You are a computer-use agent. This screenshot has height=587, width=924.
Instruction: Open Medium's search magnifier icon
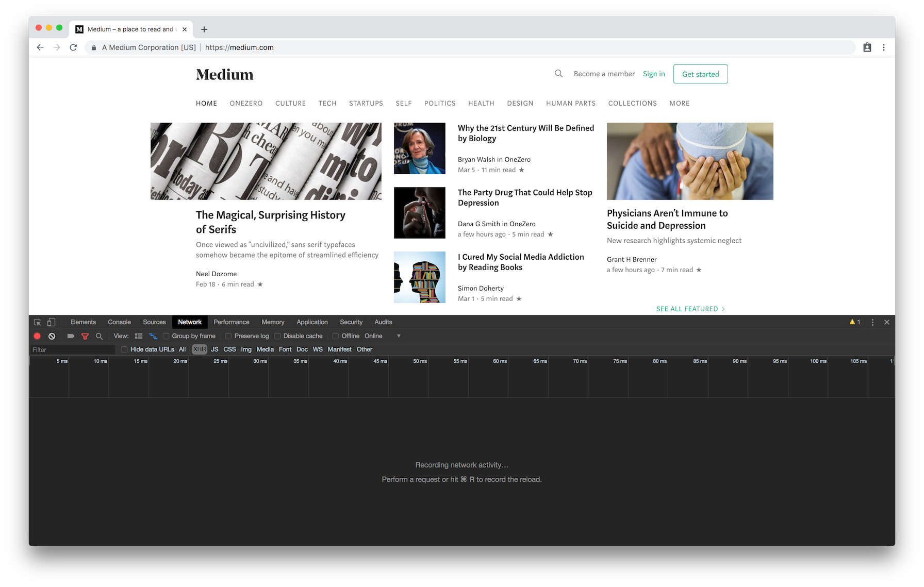pyautogui.click(x=558, y=73)
